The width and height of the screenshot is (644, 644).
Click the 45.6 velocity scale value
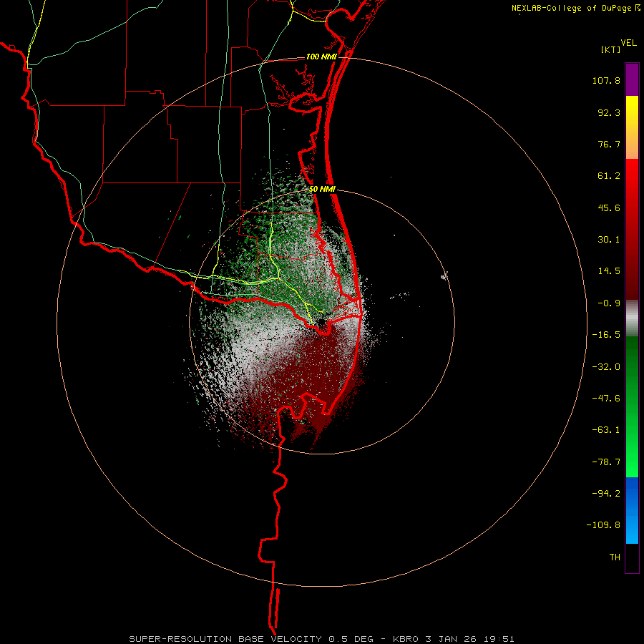click(x=609, y=208)
